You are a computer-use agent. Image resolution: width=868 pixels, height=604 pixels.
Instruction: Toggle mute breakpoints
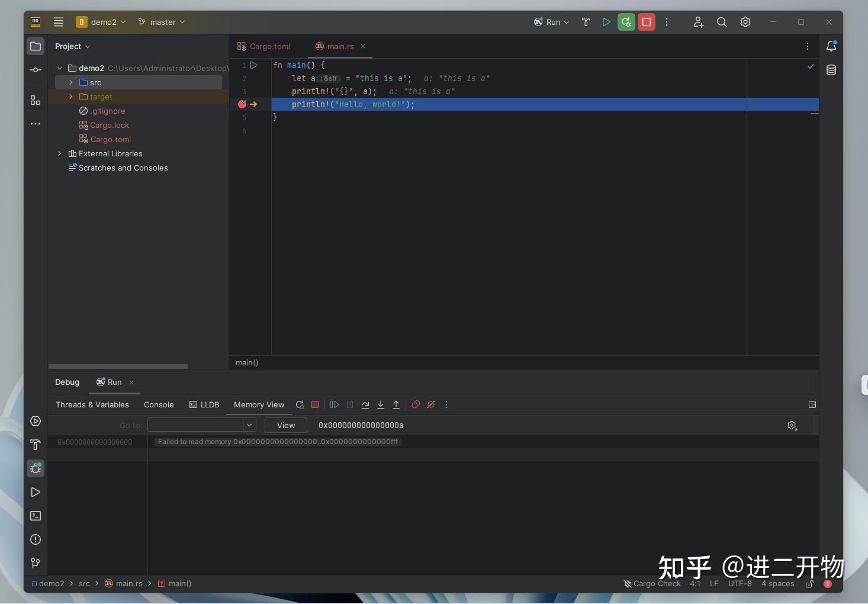[x=431, y=405]
